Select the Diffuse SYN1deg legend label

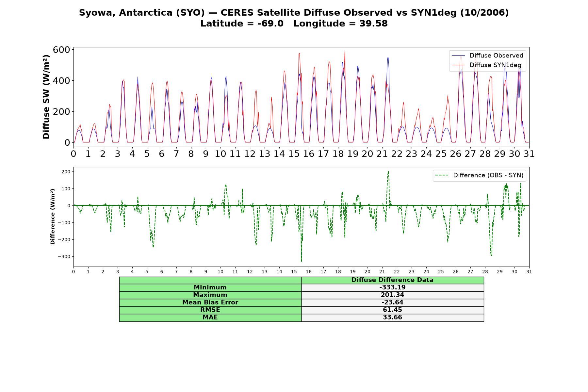pyautogui.click(x=496, y=65)
